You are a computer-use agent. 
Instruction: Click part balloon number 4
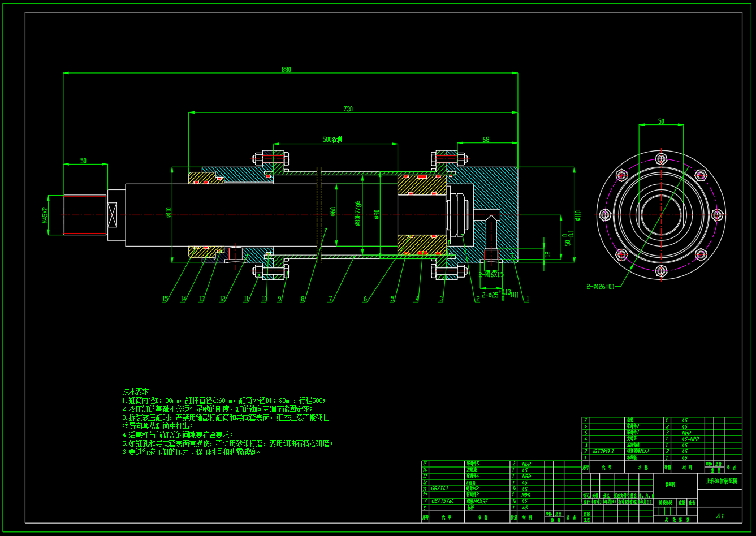(417, 299)
